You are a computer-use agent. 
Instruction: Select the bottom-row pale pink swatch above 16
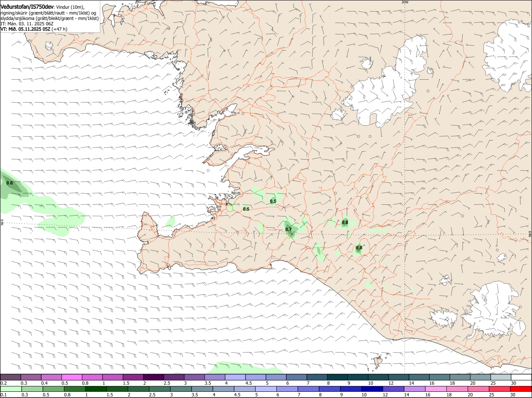point(436,389)
